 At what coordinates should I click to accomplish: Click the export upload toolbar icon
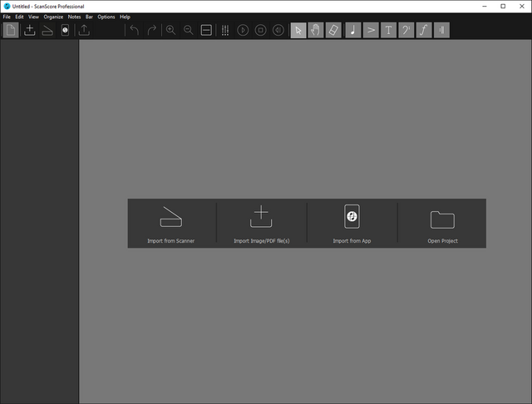tap(84, 30)
